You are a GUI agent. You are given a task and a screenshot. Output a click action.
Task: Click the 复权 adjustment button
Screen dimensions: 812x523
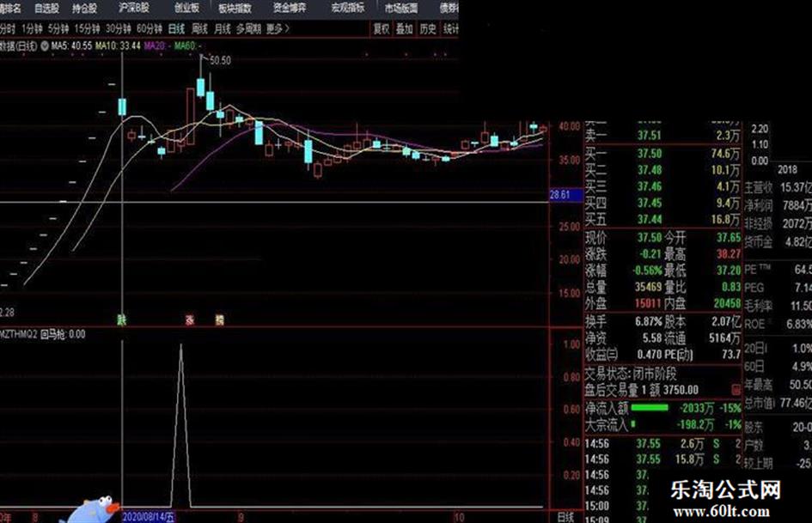click(382, 29)
